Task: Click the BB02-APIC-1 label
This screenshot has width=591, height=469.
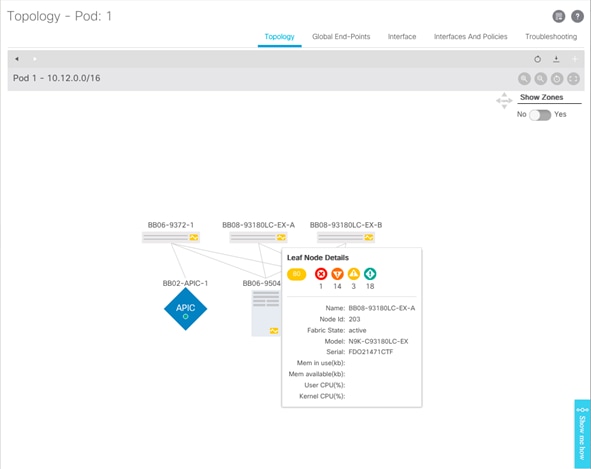Action: (185, 283)
